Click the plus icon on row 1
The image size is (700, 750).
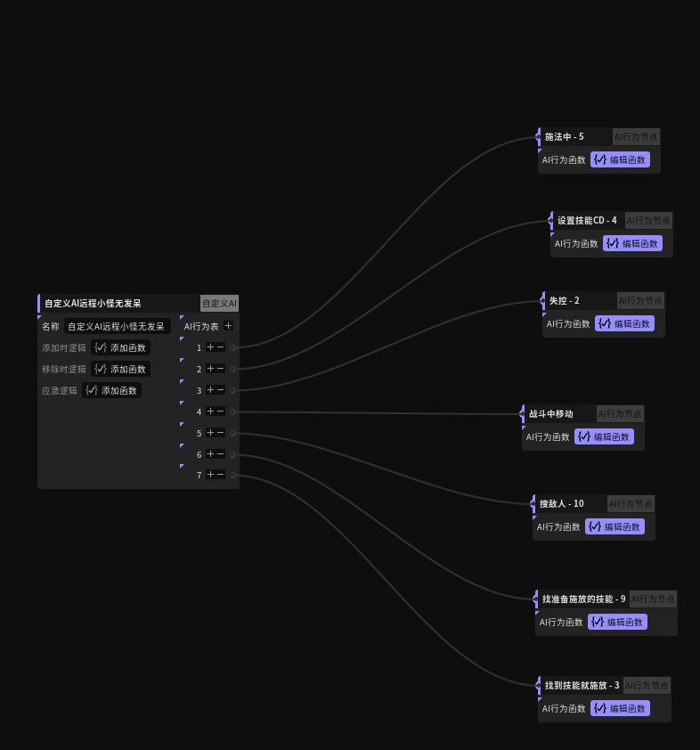(211, 347)
